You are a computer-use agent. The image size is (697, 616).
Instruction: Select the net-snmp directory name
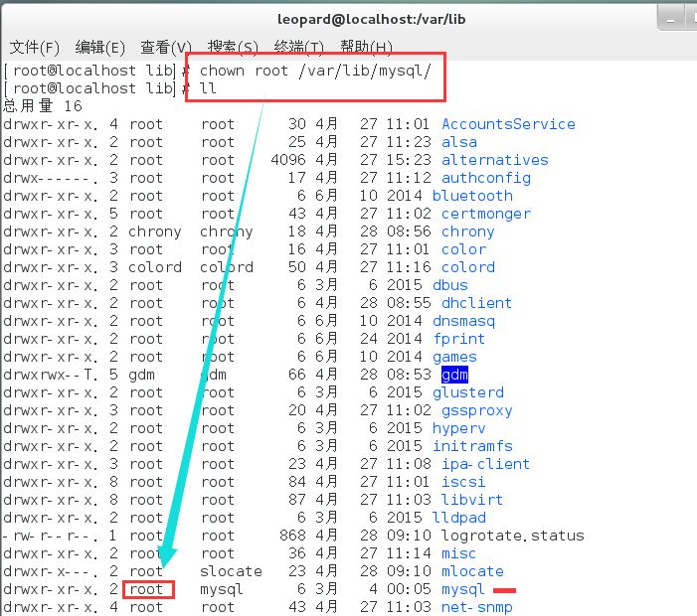point(477,607)
